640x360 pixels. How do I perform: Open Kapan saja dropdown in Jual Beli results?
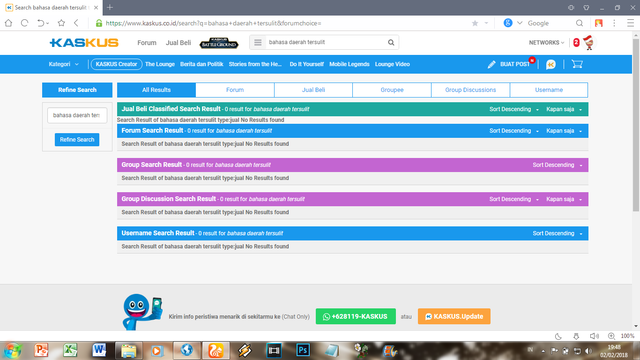[x=564, y=109]
